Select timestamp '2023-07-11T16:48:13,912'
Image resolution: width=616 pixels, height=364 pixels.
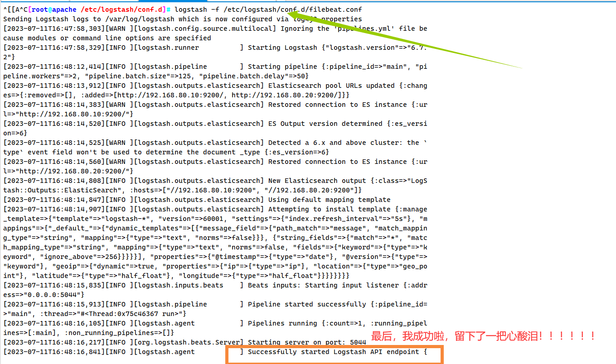pyautogui.click(x=54, y=86)
